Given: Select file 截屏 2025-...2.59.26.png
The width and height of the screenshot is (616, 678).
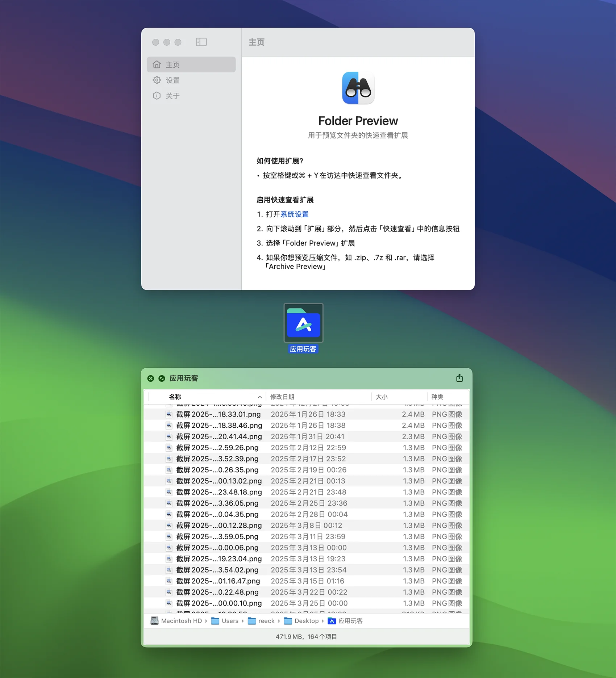Looking at the screenshot, I should (307, 448).
